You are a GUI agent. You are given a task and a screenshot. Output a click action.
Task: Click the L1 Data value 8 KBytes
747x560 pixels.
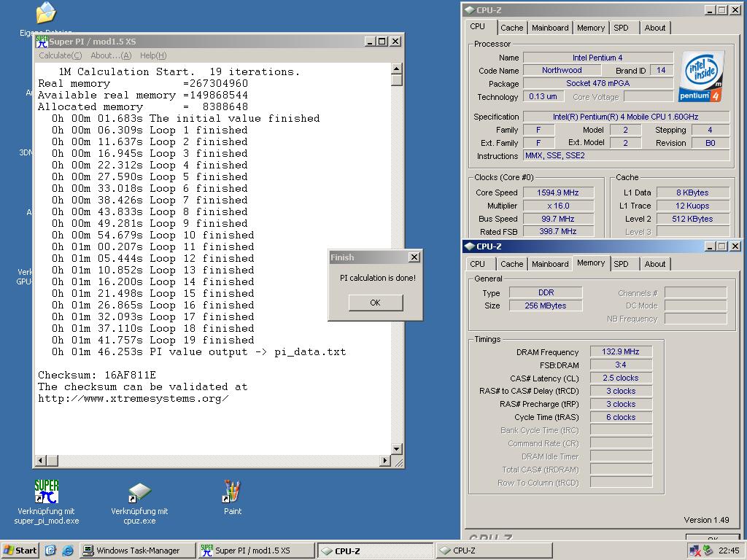click(693, 192)
